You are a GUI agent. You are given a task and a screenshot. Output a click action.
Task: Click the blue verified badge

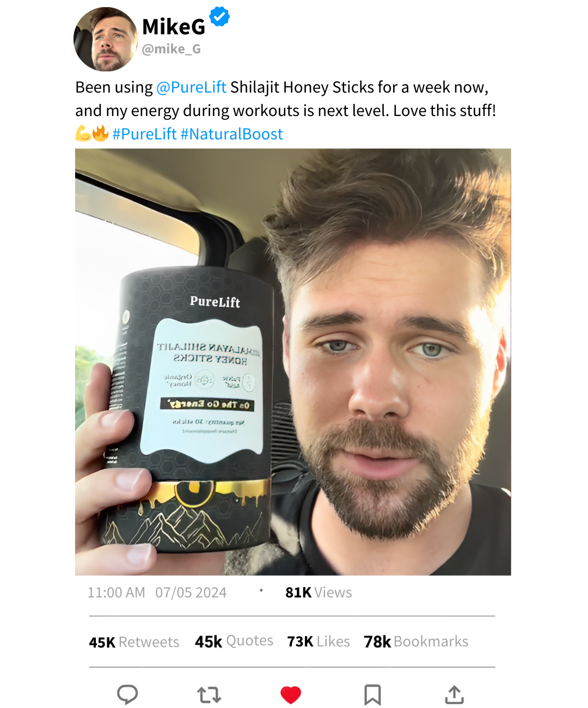pos(219,17)
